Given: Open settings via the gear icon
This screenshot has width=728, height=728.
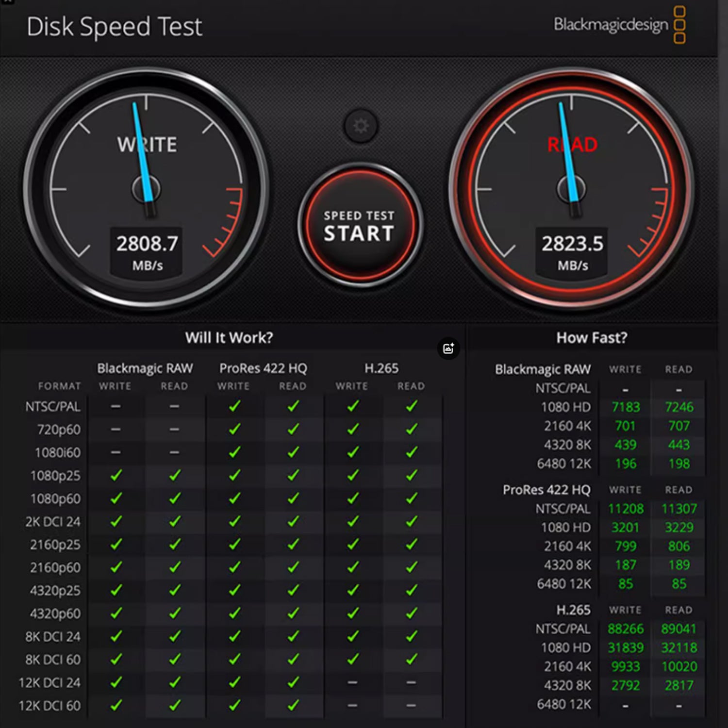Looking at the screenshot, I should pyautogui.click(x=360, y=126).
